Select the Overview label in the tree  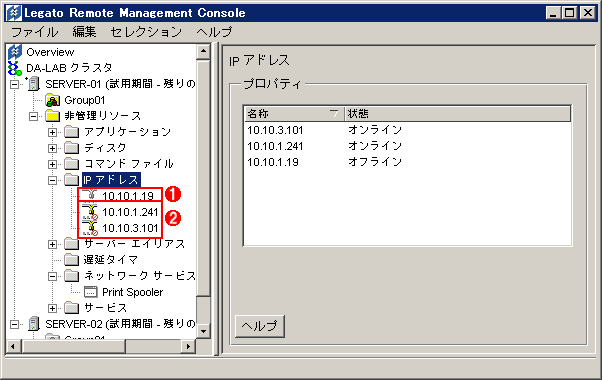click(50, 52)
